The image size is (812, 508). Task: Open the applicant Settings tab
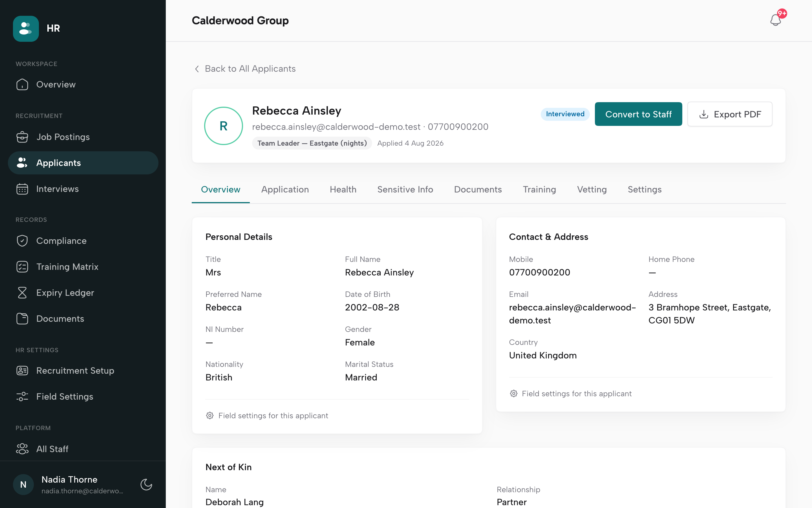pos(645,189)
